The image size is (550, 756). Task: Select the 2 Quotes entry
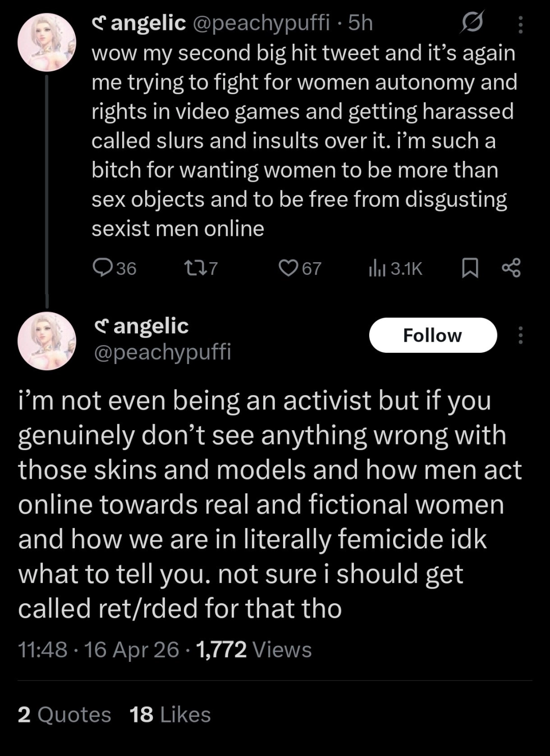63,714
